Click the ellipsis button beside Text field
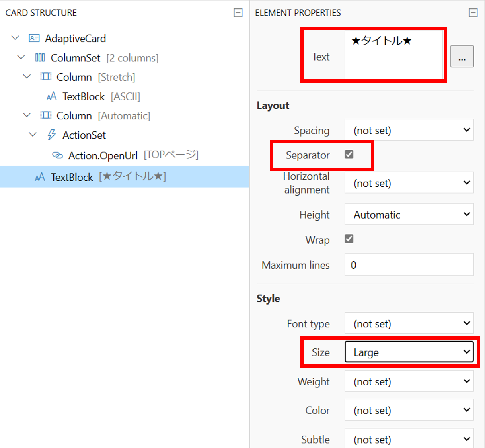Viewport: 485px width, 448px height. [x=462, y=56]
